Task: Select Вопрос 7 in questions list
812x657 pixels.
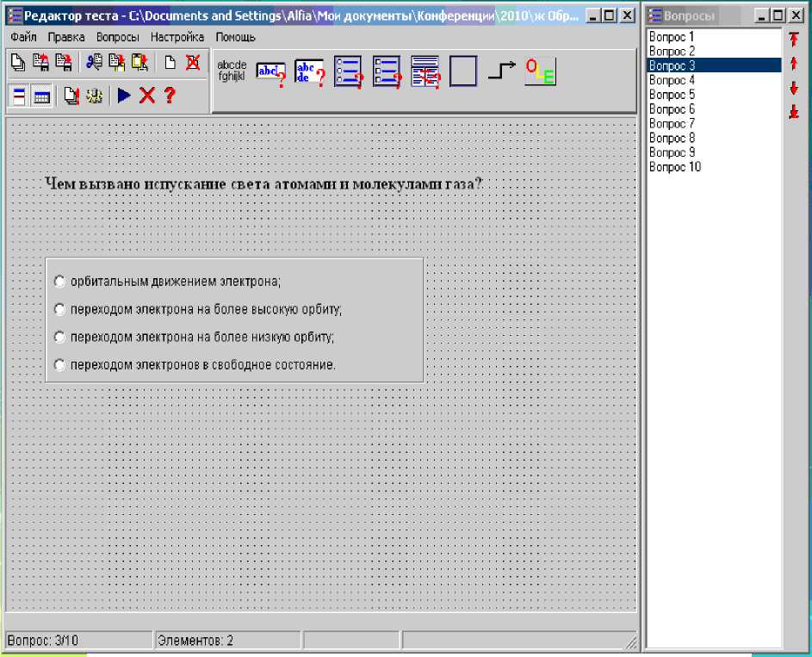Action: pos(714,124)
